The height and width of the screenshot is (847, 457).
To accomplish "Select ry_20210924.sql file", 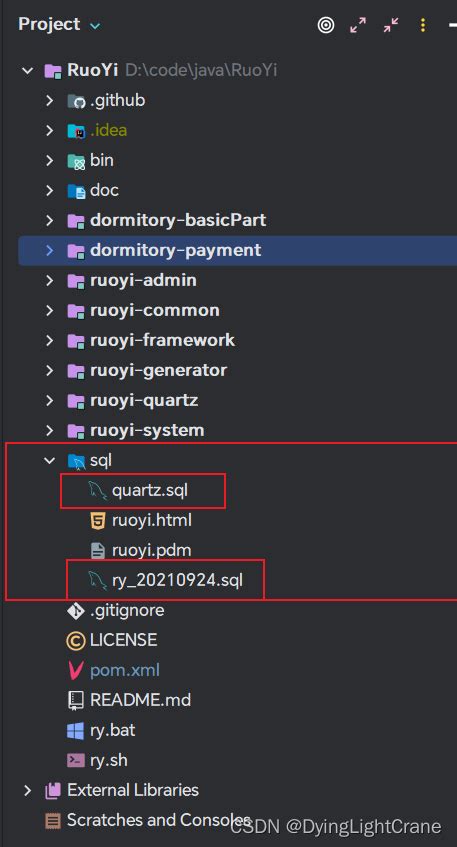I will pyautogui.click(x=177, y=581).
